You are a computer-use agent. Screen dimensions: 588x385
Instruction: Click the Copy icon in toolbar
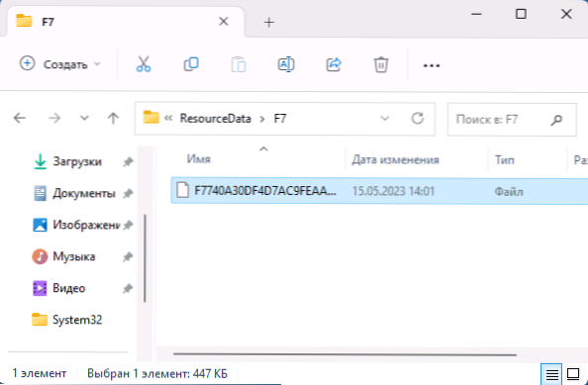coord(191,64)
